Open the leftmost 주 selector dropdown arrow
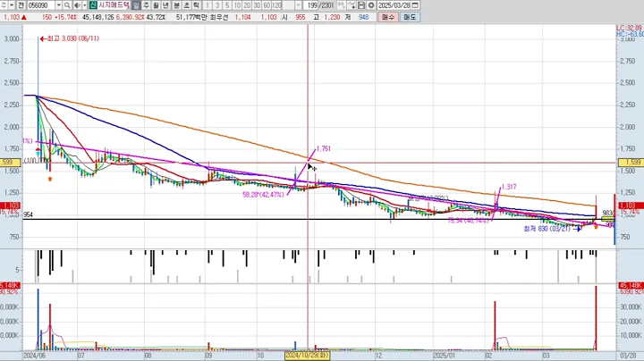This screenshot has width=644, height=361. [12, 5]
